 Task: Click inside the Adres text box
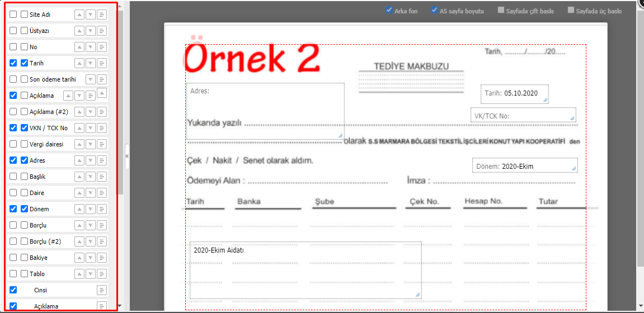point(265,111)
